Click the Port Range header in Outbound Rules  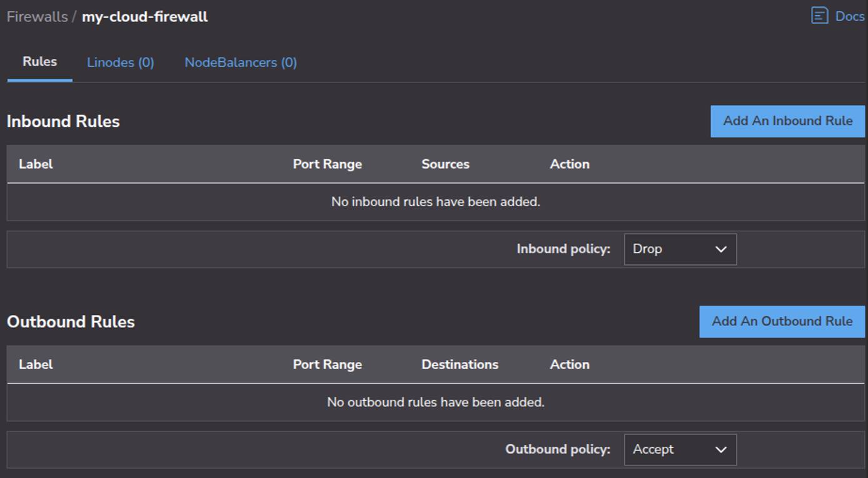click(327, 364)
